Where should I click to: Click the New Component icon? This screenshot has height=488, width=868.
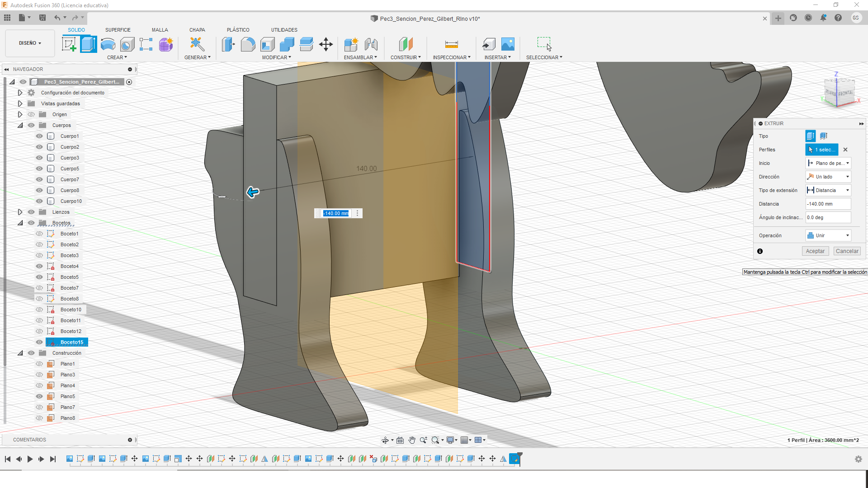click(x=351, y=44)
